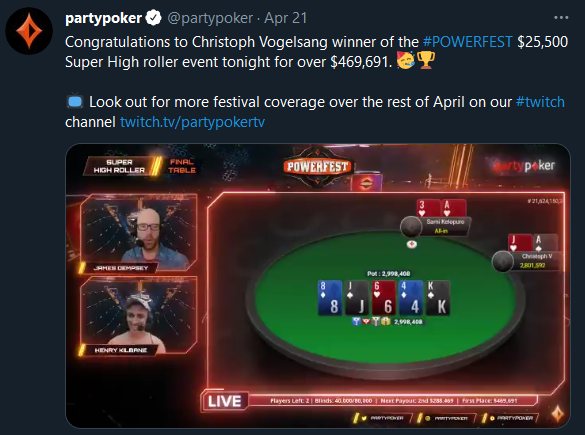Open the tweet's three-dot more menu
The height and width of the screenshot is (435, 585).
click(x=561, y=18)
